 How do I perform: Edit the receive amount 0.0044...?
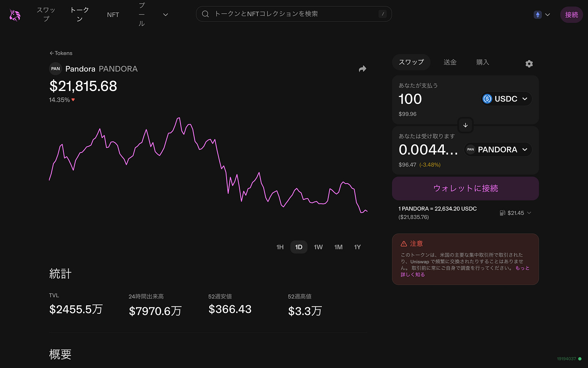(428, 150)
